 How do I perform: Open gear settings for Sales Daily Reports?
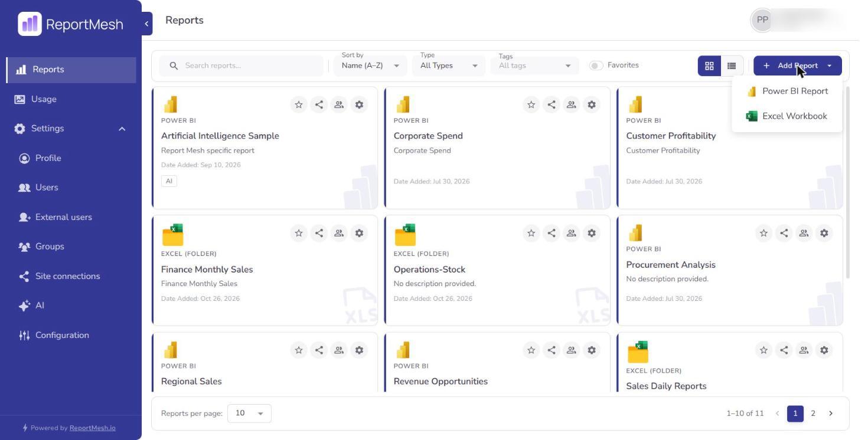824,350
